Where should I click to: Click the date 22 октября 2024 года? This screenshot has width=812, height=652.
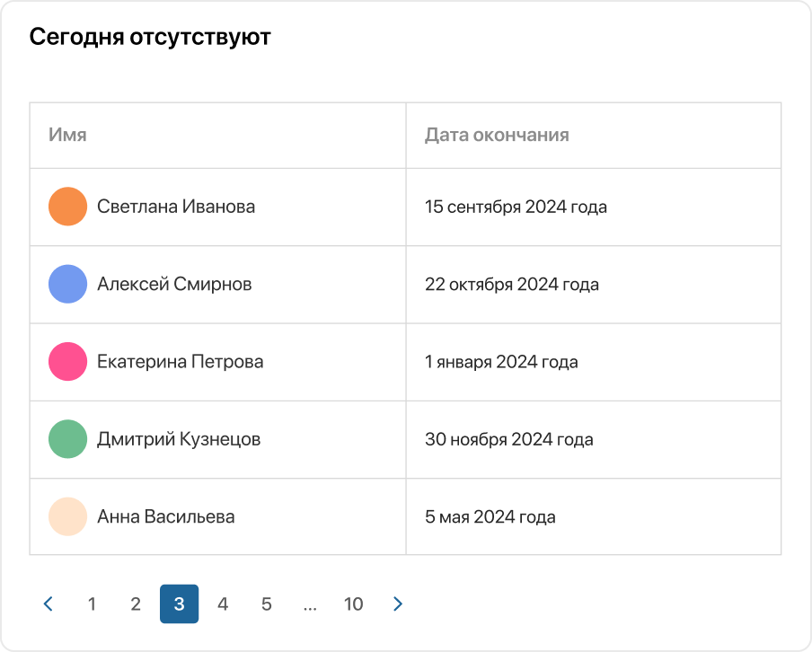(x=512, y=284)
